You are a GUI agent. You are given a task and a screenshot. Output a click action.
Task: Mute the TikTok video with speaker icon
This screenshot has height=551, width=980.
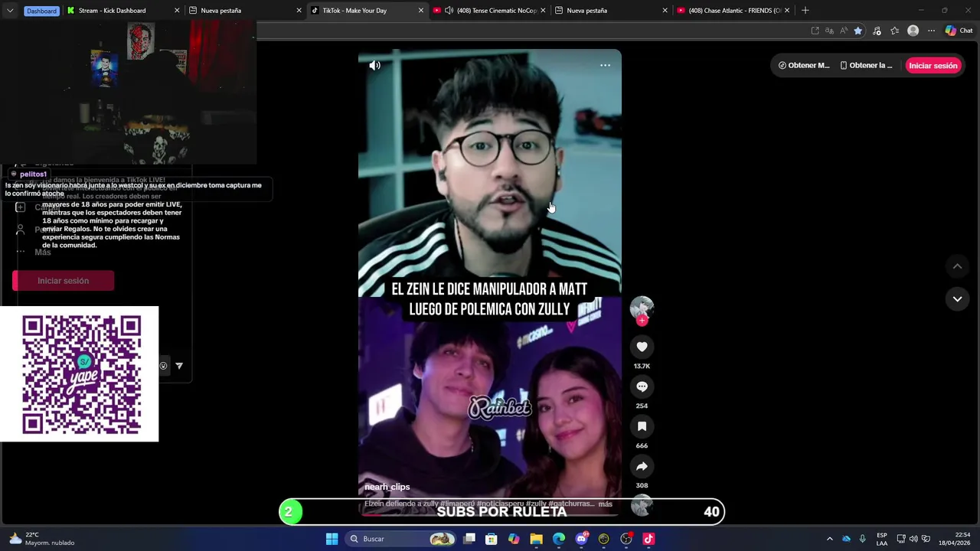[375, 66]
